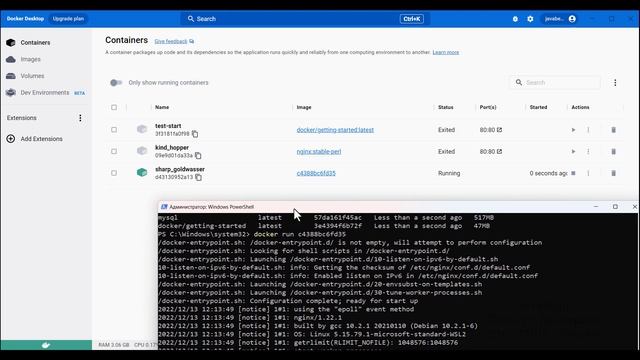
Task: Click the Add Extensions label
Action: tap(42, 139)
